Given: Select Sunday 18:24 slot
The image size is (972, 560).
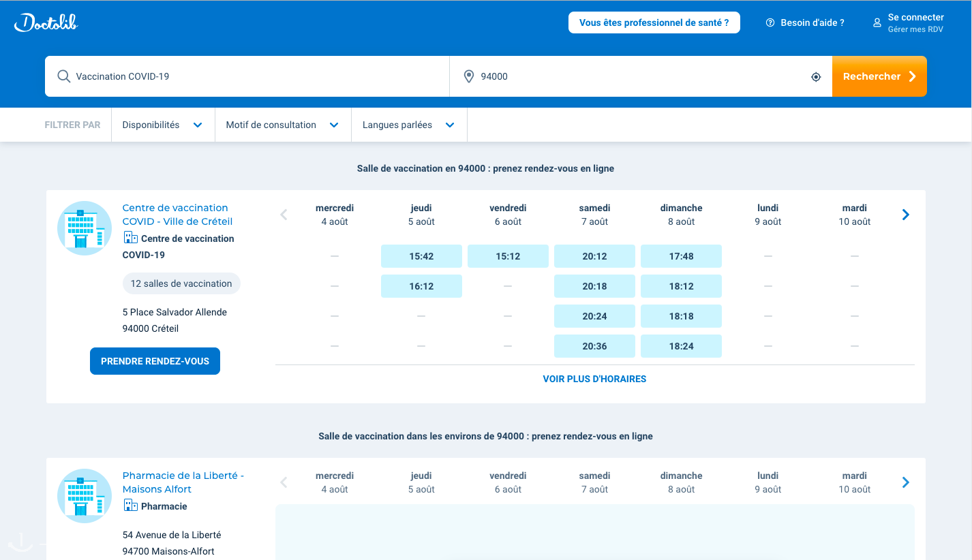Looking at the screenshot, I should coord(681,346).
